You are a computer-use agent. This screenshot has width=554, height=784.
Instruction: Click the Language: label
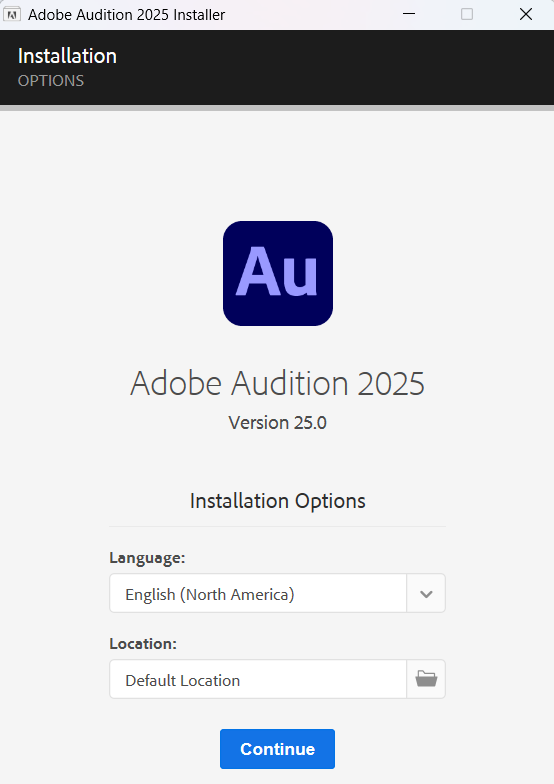pos(147,558)
